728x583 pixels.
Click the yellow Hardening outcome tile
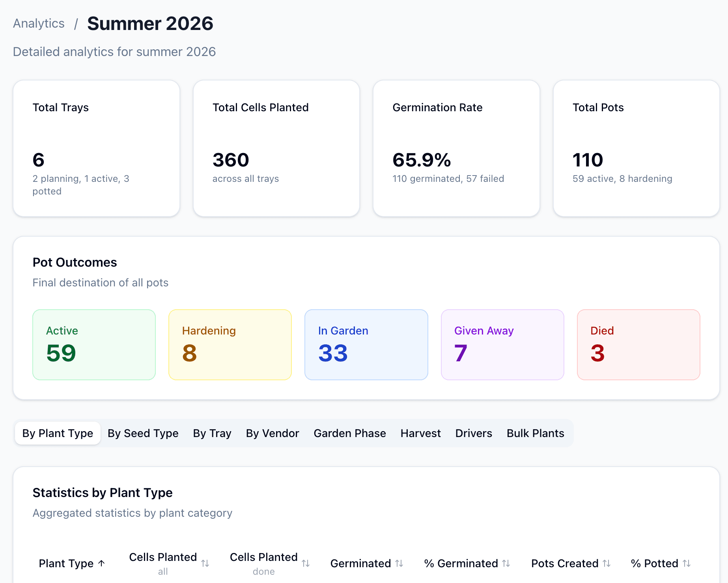(230, 345)
